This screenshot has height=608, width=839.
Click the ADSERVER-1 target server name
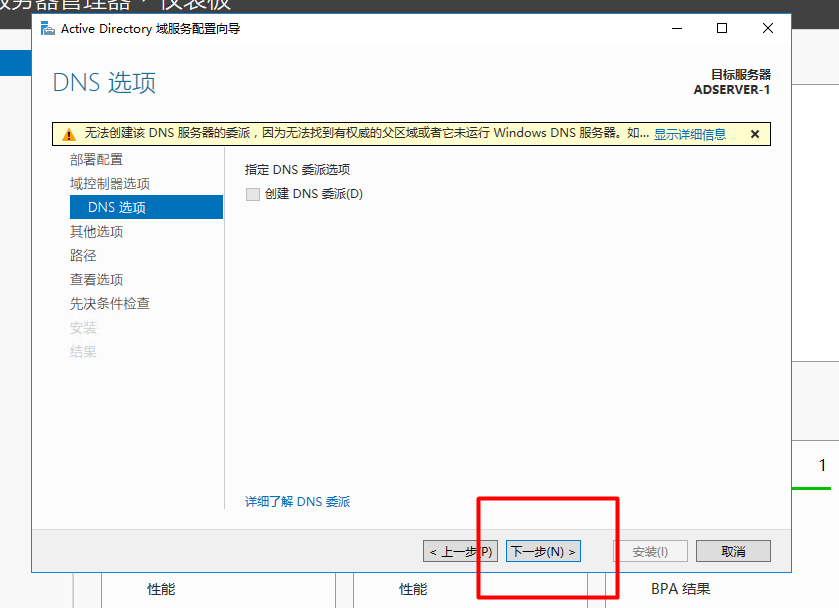coord(731,89)
